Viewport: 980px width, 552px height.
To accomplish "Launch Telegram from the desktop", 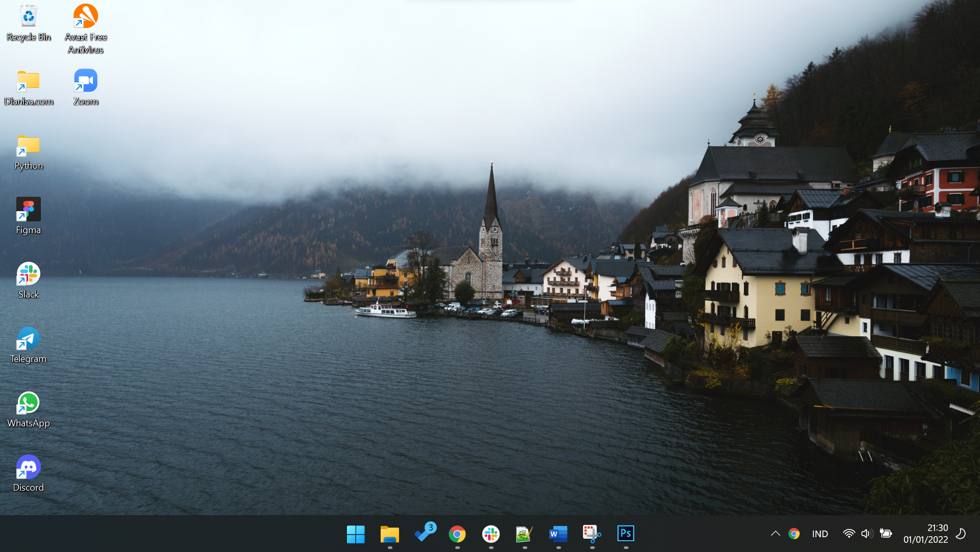I will (x=28, y=338).
